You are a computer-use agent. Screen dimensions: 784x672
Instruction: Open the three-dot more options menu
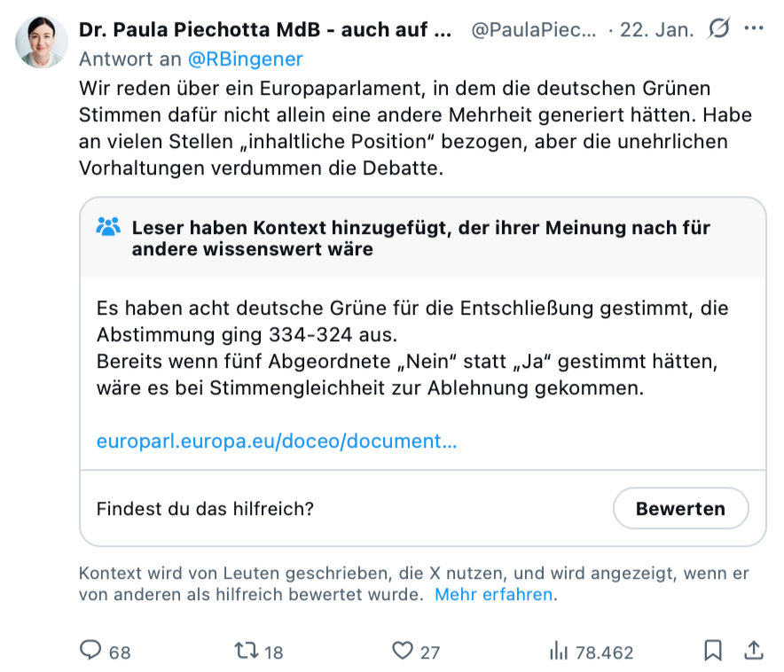coord(754,29)
